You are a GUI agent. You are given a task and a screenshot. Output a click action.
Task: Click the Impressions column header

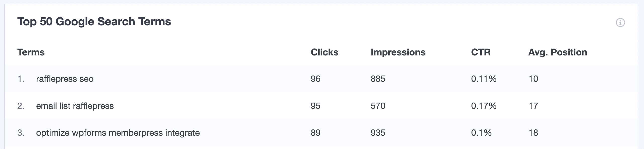(398, 52)
